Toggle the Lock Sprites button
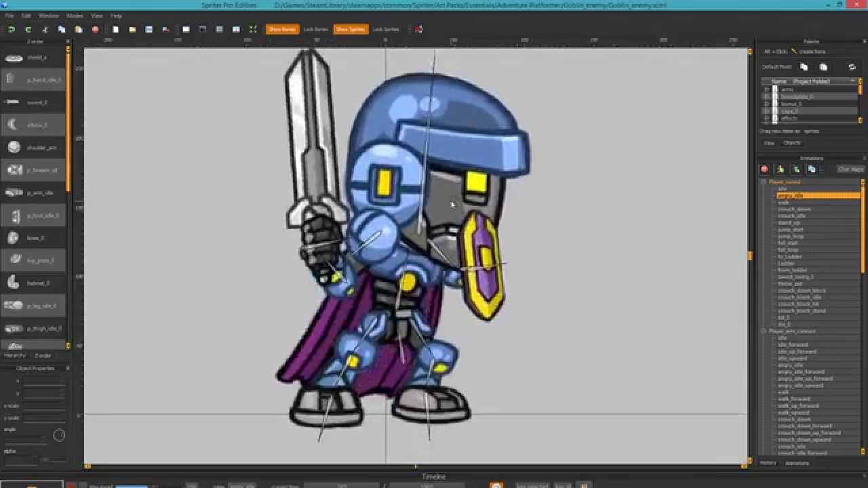The height and width of the screenshot is (488, 868). pyautogui.click(x=386, y=29)
